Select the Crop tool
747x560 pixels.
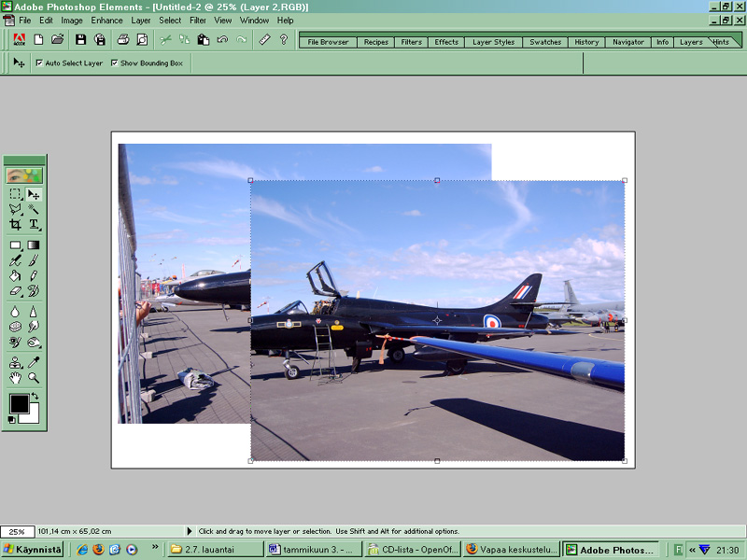click(x=15, y=224)
